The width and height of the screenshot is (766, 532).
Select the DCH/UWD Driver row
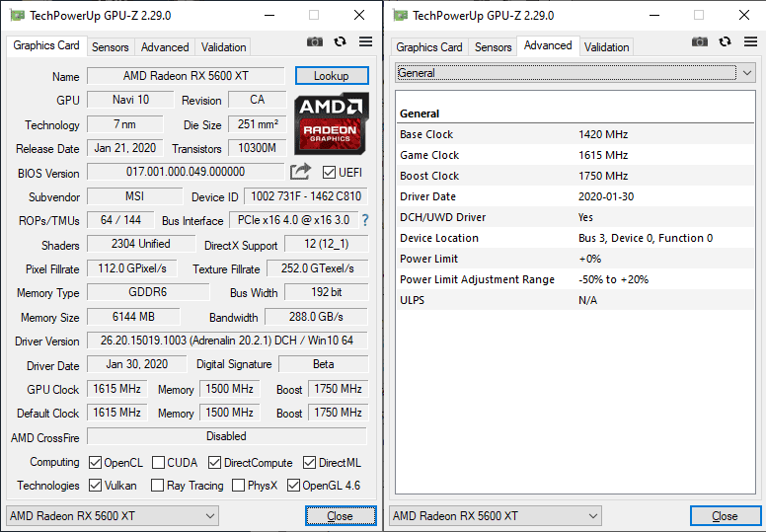575,217
